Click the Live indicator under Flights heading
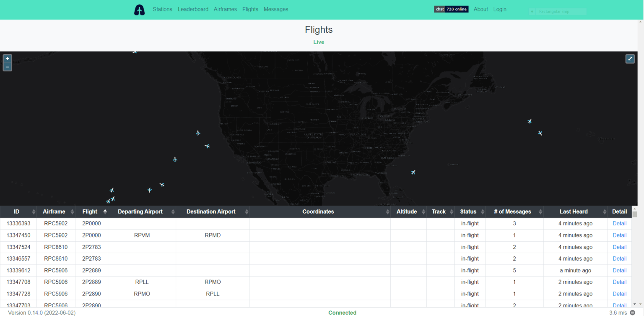Image resolution: width=644 pixels, height=316 pixels. tap(319, 42)
